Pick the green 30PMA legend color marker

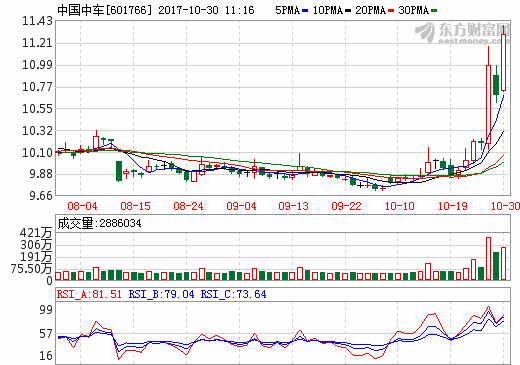click(434, 11)
